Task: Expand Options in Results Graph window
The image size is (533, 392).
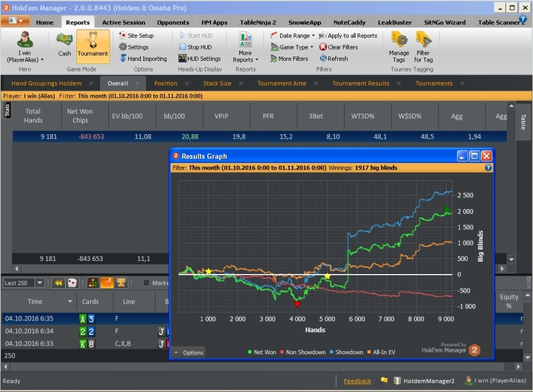Action: pyautogui.click(x=189, y=352)
